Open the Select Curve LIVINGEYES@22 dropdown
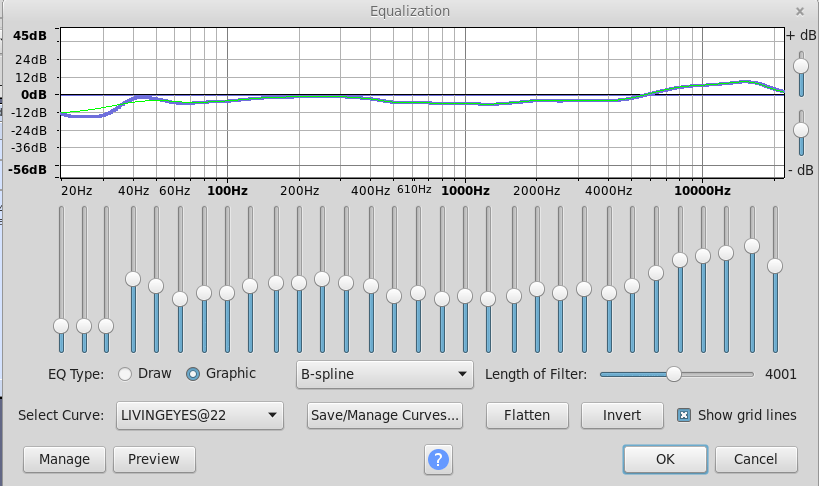This screenshot has width=819, height=486. 200,415
